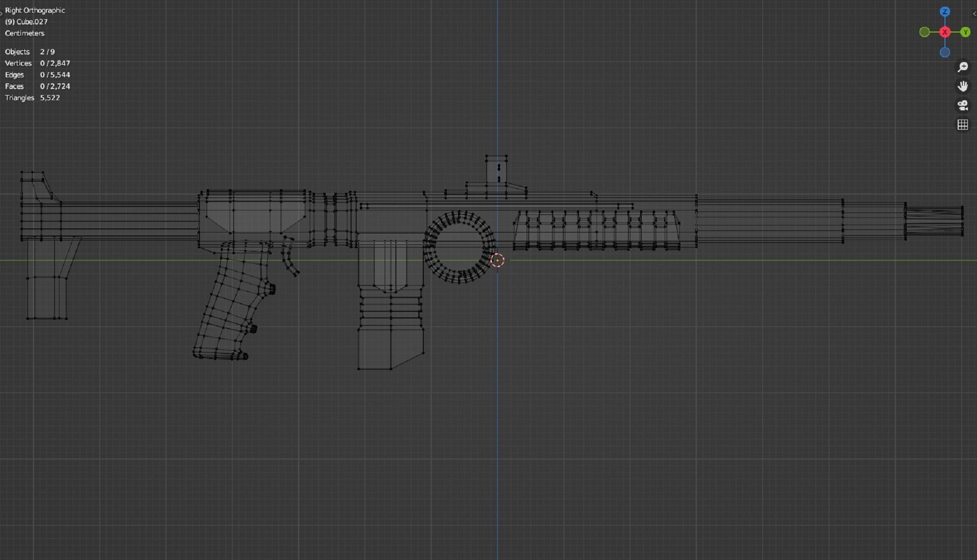Select the ribbed muzzle tip mesh
The image size is (977, 560).
pyautogui.click(x=934, y=220)
